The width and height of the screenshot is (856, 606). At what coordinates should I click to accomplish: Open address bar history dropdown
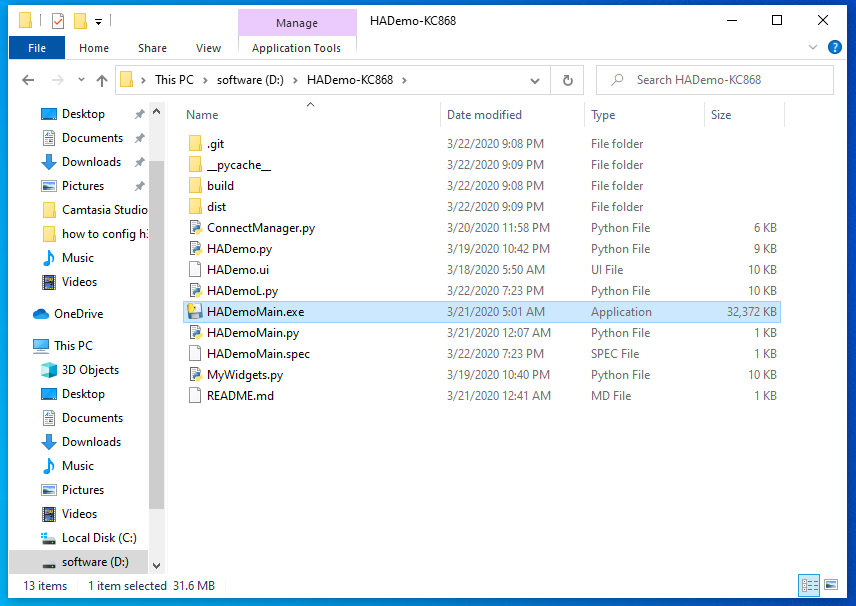click(539, 80)
